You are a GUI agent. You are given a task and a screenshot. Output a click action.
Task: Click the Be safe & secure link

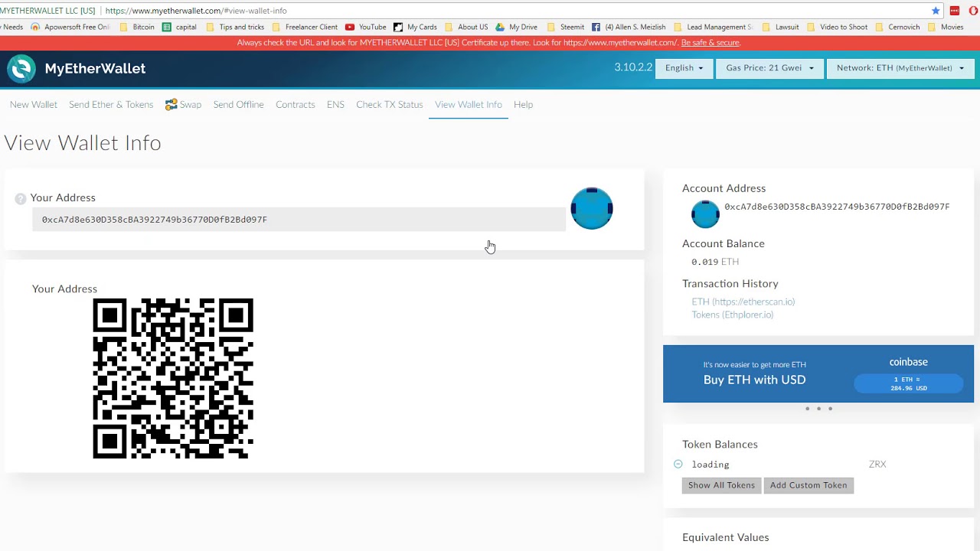(710, 43)
